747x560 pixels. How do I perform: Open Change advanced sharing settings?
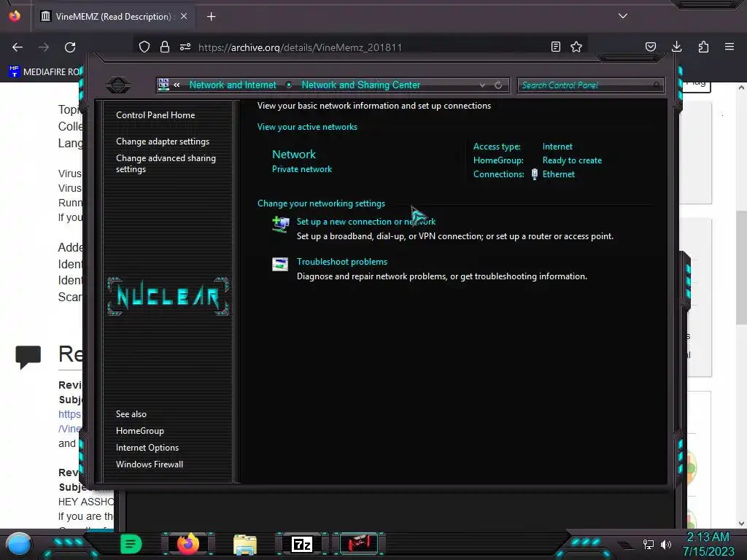click(166, 163)
